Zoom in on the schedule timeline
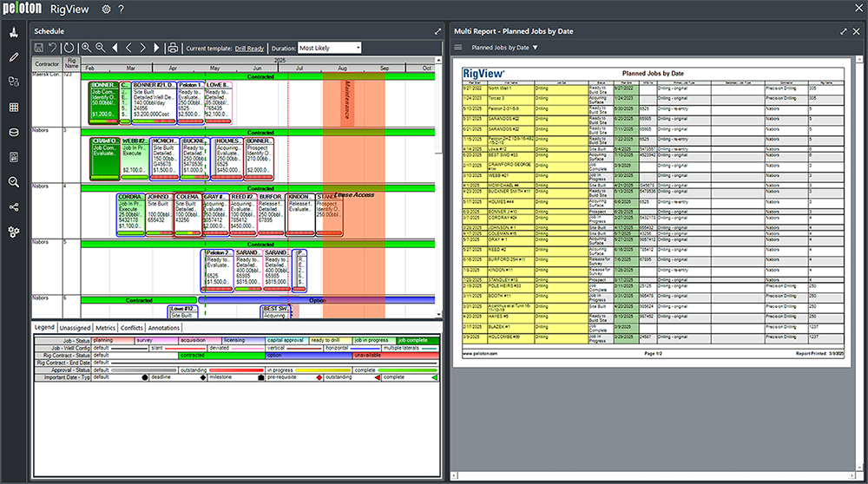 point(86,48)
